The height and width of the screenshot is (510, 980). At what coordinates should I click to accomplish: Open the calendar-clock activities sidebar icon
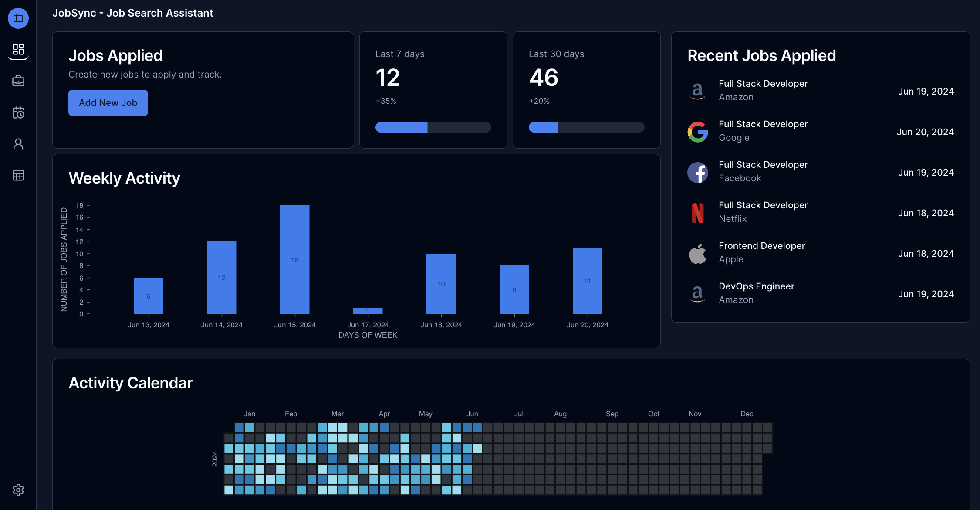[x=18, y=112]
